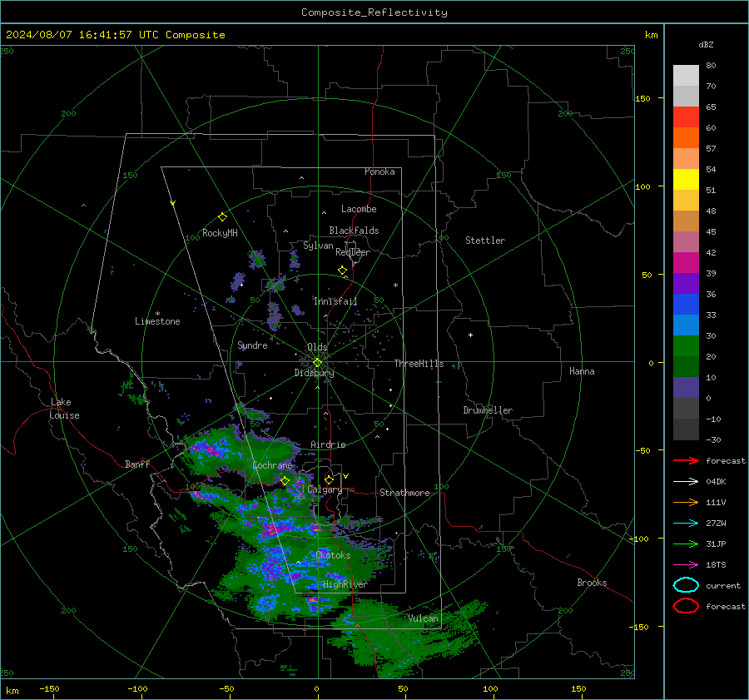Screen dimensions: 749x700
Task: Click the Ponoka city label
Action: pos(379,171)
